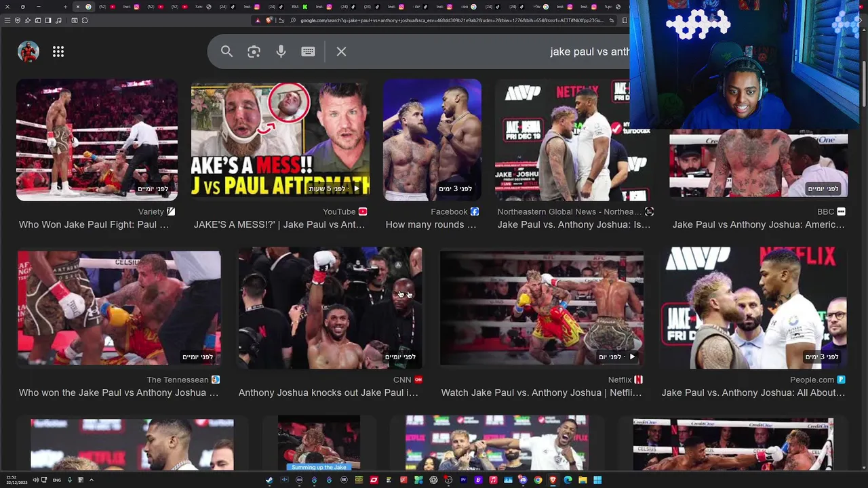Open The Tennessean knockdown image thumbnail

coord(119,308)
